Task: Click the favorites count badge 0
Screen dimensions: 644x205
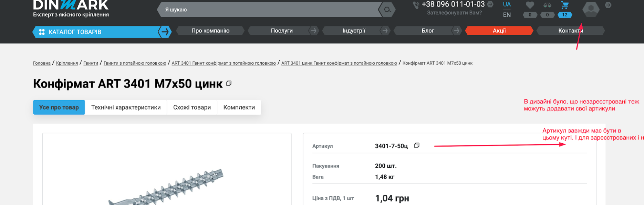Action: [x=530, y=15]
